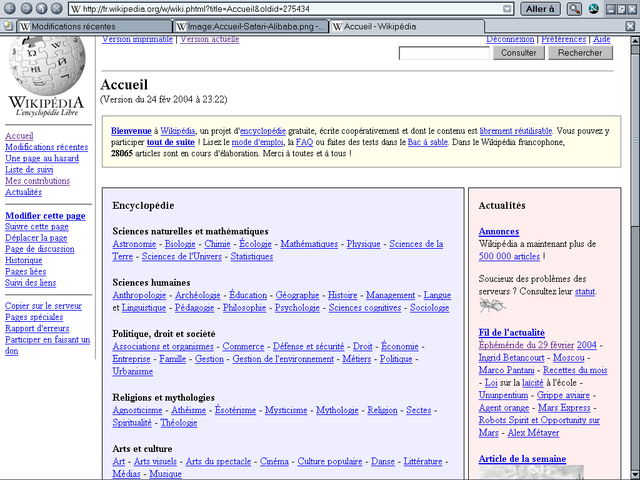The height and width of the screenshot is (480, 640).
Task: Click 'Une page au hasard' link
Action: (42, 158)
